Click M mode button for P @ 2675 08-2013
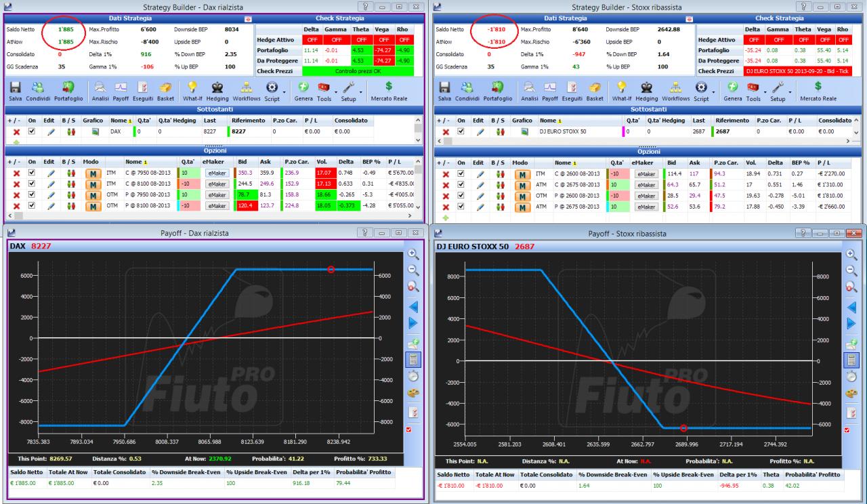 pyautogui.click(x=522, y=207)
